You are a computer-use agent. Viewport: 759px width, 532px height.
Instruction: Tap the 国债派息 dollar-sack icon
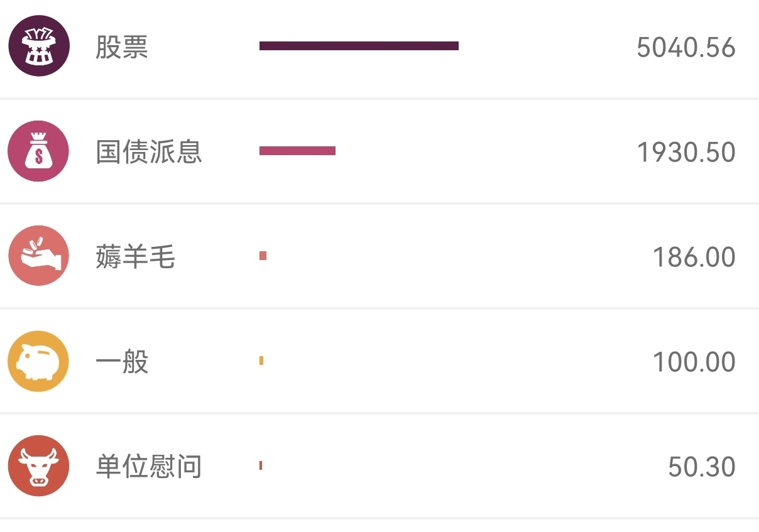pyautogui.click(x=38, y=151)
